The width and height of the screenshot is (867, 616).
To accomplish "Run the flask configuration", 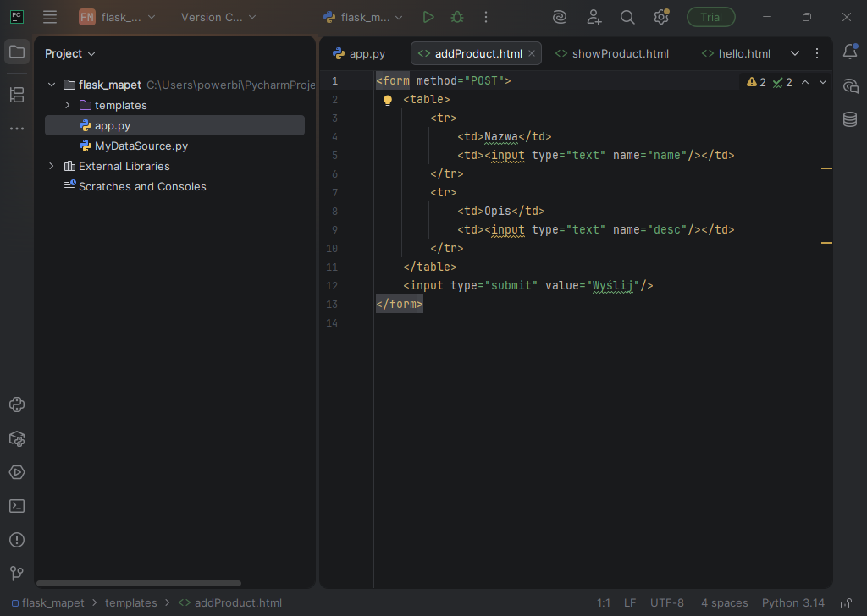I will tap(428, 17).
